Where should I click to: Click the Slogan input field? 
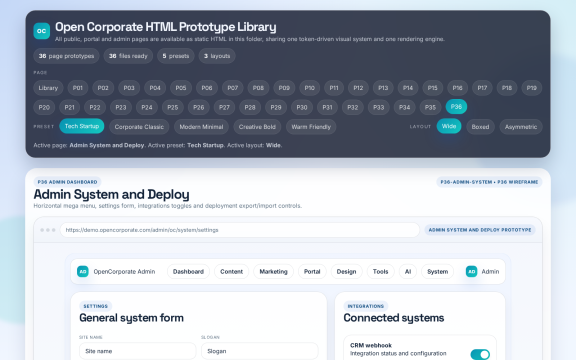pyautogui.click(x=260, y=351)
